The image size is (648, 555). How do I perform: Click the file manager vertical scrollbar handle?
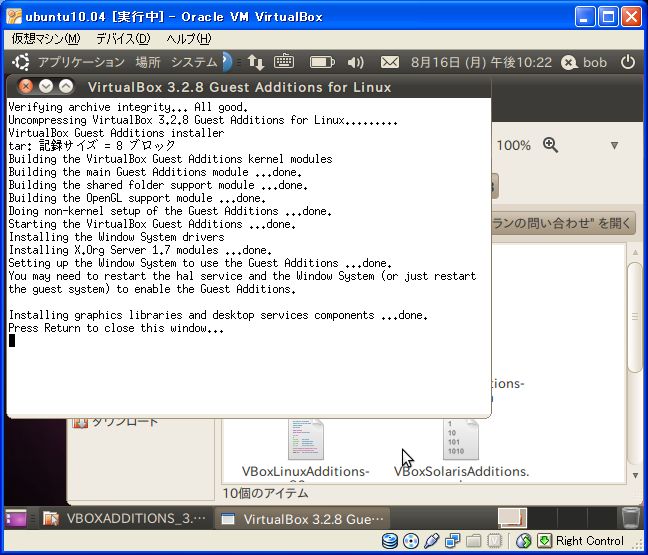click(x=635, y=317)
